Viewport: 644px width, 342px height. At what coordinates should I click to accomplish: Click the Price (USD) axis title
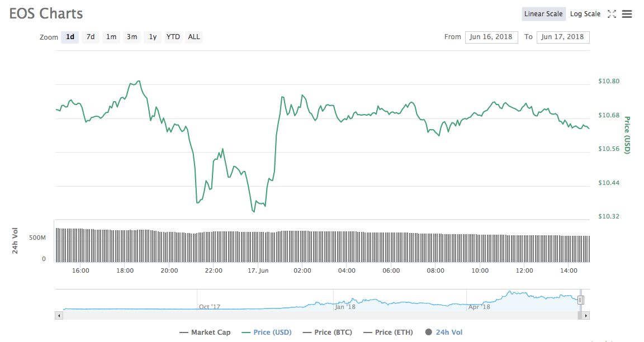point(627,135)
